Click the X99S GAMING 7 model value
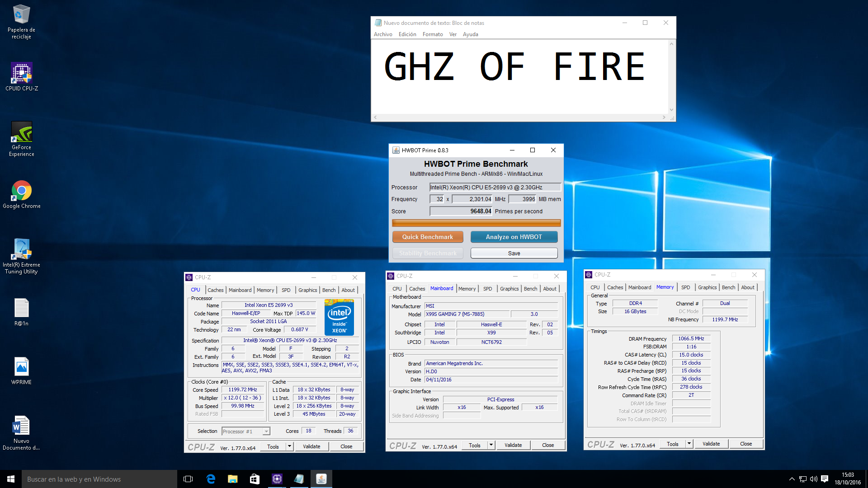 click(x=467, y=314)
